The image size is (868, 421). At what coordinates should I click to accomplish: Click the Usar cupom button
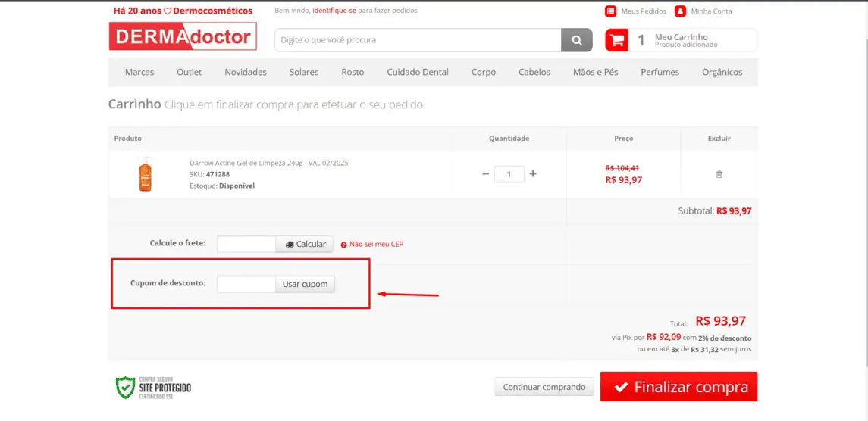coord(305,285)
